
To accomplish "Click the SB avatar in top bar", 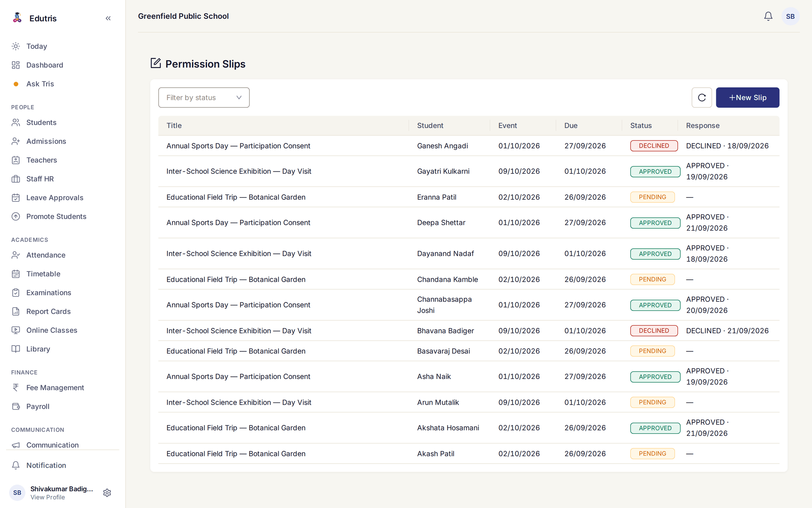I will click(790, 16).
